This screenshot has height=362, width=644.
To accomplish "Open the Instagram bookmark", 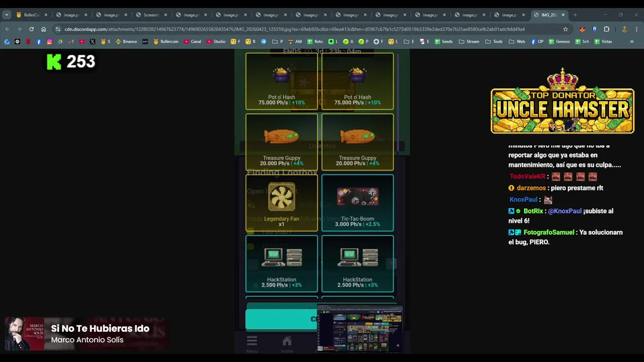I will pos(49,42).
